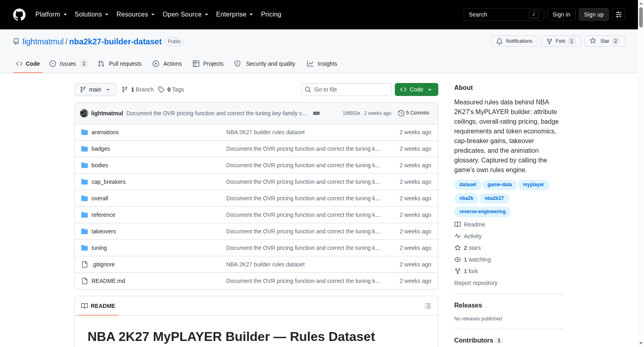Click the branch count icon
644x347 pixels.
tap(125, 89)
